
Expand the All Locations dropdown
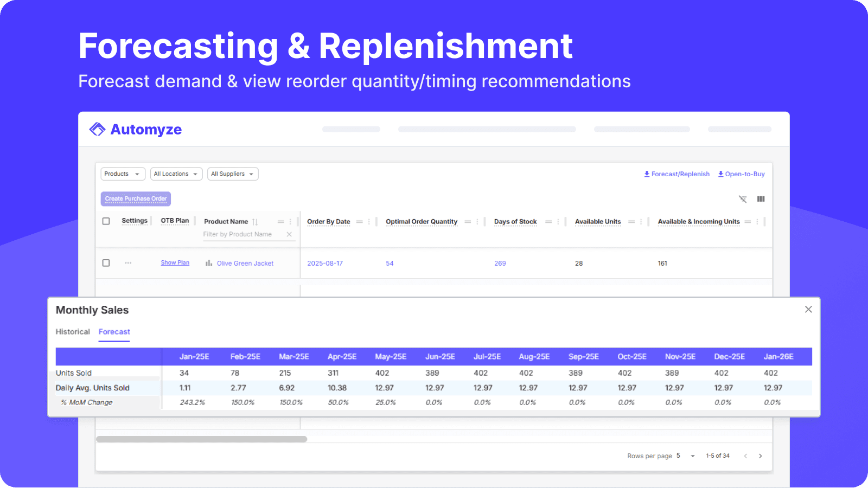pos(176,174)
